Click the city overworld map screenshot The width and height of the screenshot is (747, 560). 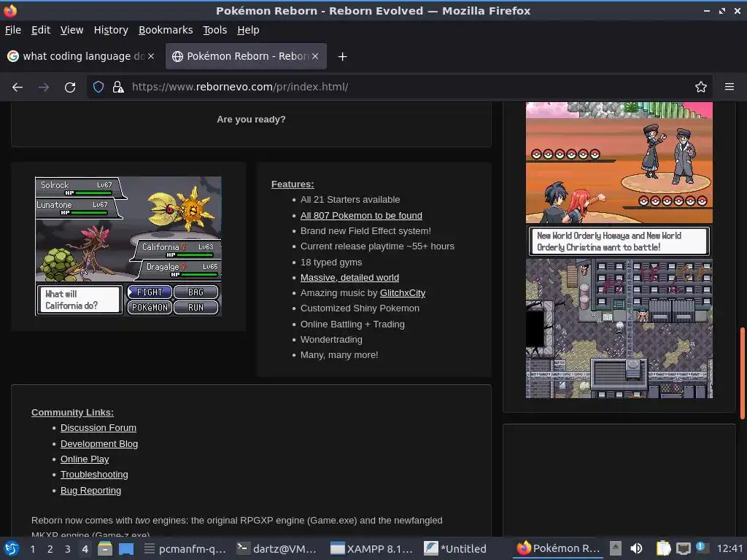(x=619, y=328)
